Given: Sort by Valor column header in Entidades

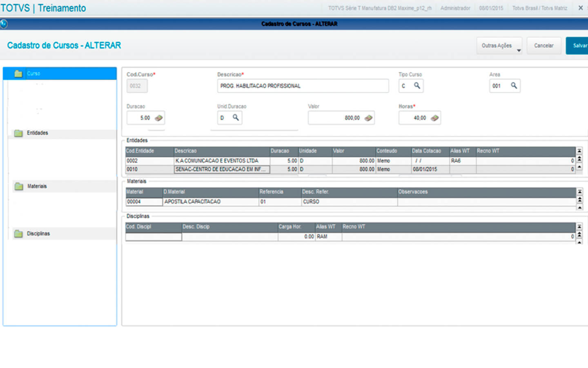Looking at the screenshot, I should tap(353, 151).
